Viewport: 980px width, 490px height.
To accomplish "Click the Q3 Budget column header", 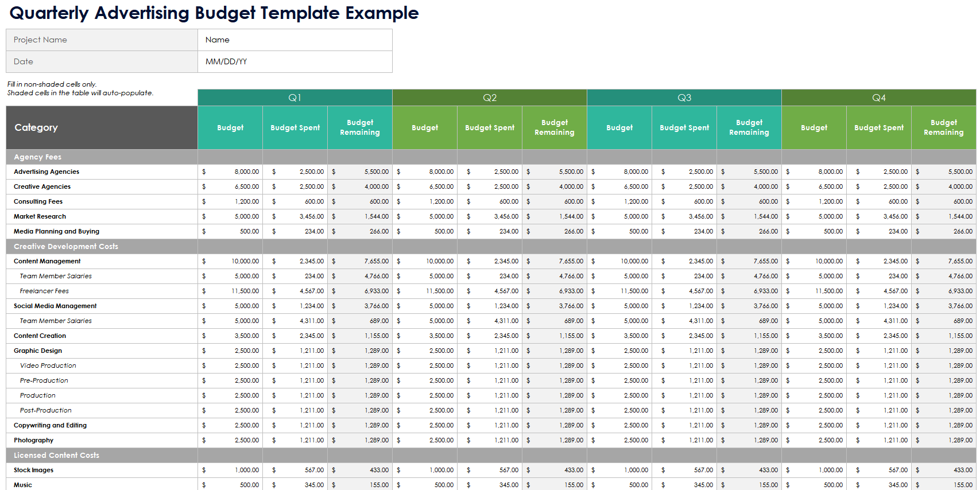I will (x=619, y=127).
